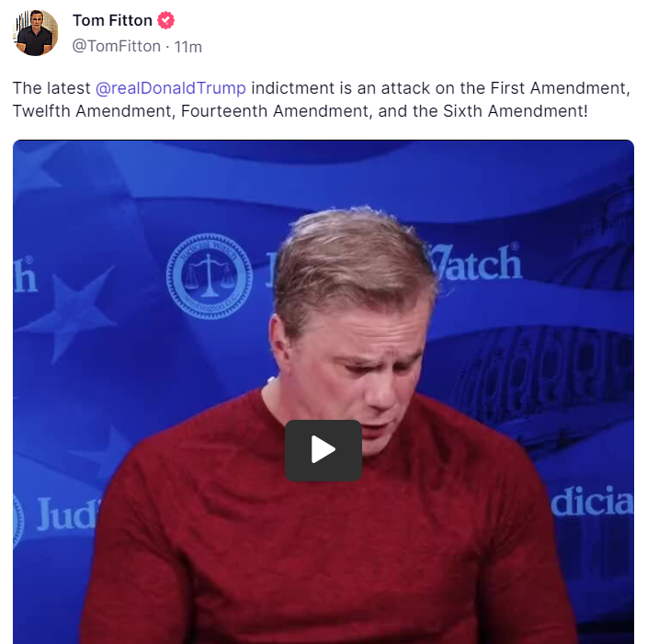Visit the @TomFitton handle link

point(117,46)
